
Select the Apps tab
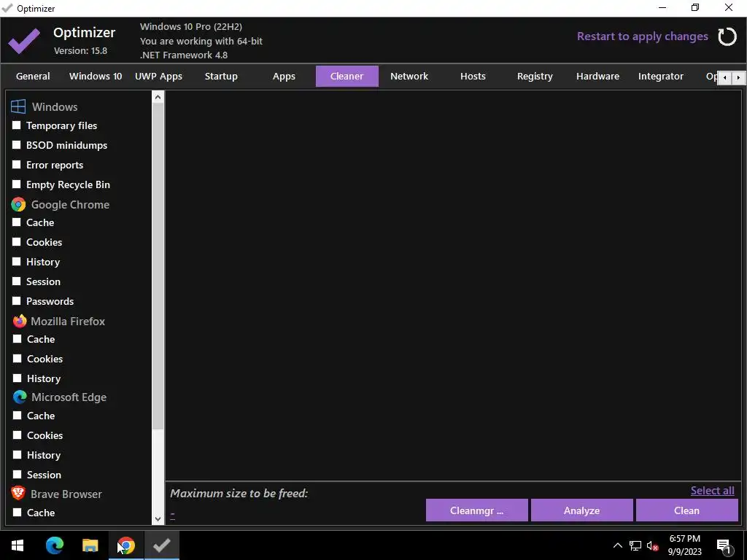tap(284, 76)
